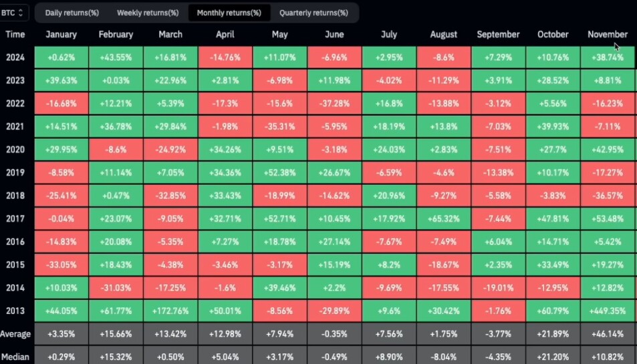This screenshot has width=637, height=364.
Task: Click the January column header
Action: click(x=61, y=35)
